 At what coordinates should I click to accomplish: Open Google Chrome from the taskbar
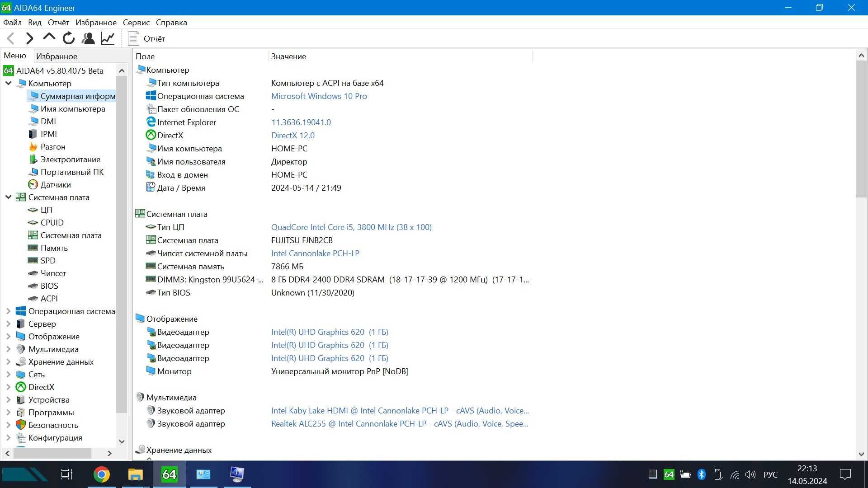[x=102, y=474]
